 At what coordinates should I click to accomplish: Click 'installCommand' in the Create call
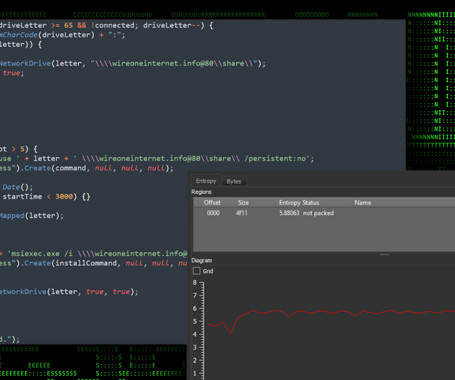tap(86, 263)
